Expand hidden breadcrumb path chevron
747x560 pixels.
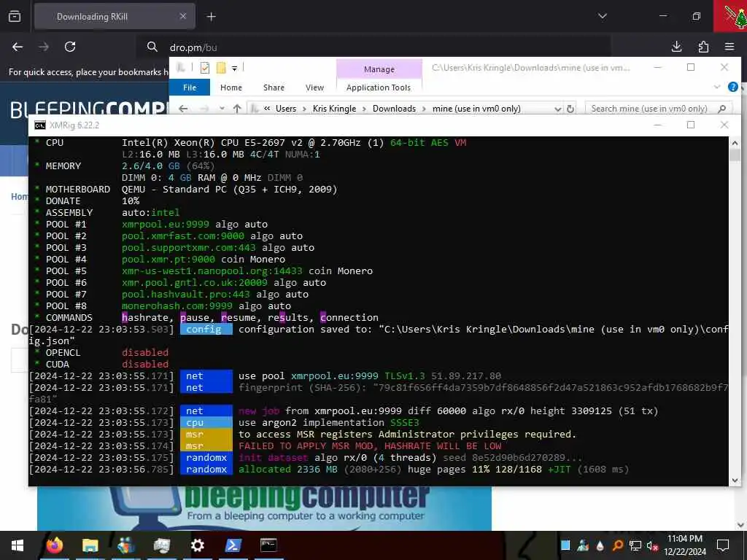coord(267,109)
